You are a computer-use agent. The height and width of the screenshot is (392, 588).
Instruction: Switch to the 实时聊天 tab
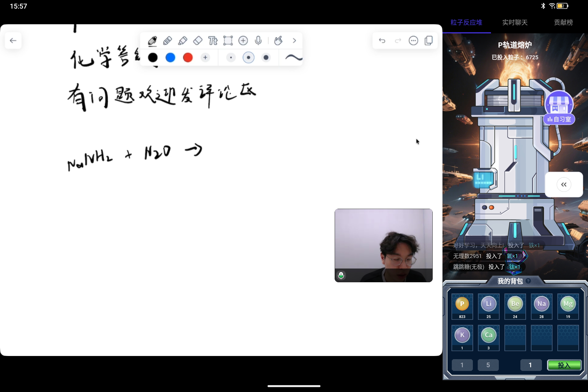click(515, 23)
